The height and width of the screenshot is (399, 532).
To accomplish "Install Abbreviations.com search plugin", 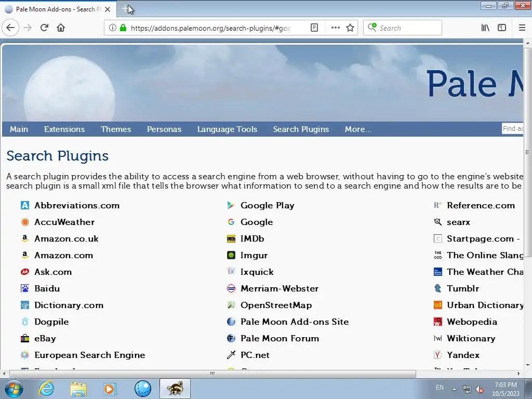I will click(x=77, y=206).
